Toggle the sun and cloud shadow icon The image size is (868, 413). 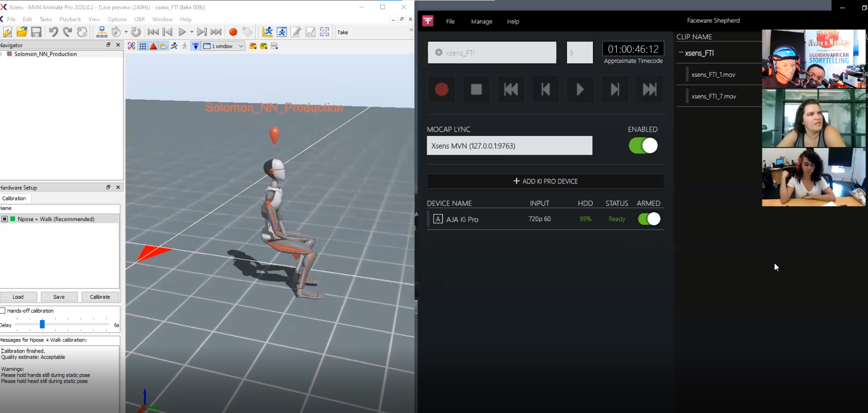pyautogui.click(x=164, y=46)
